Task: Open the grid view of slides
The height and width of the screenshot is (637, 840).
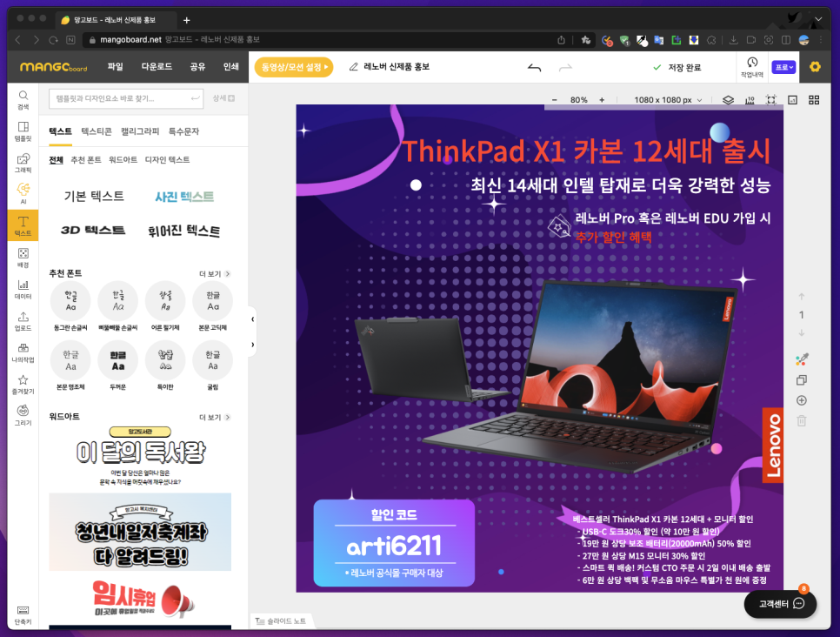Action: [814, 100]
